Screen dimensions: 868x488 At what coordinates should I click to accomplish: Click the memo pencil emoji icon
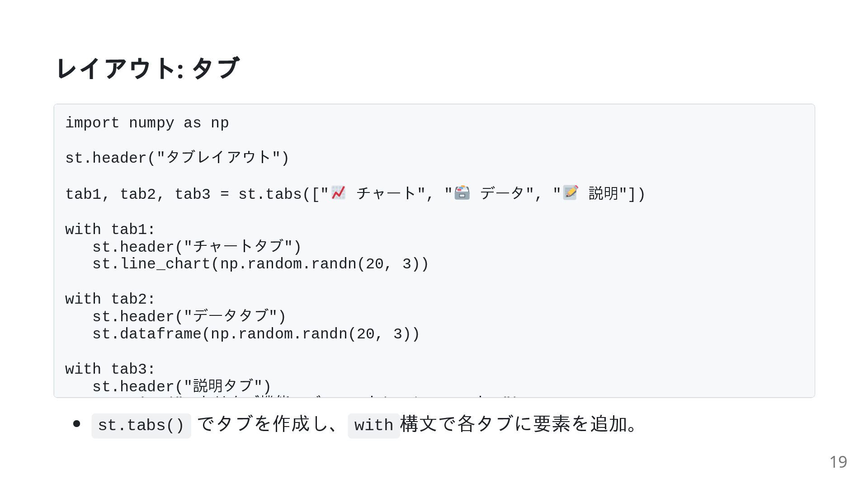pos(571,193)
